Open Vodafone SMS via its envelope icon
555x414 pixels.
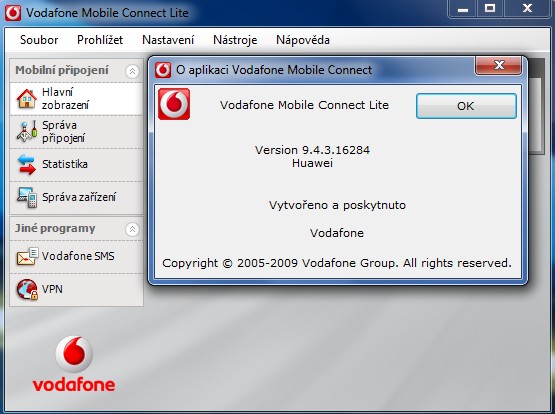[x=27, y=256]
